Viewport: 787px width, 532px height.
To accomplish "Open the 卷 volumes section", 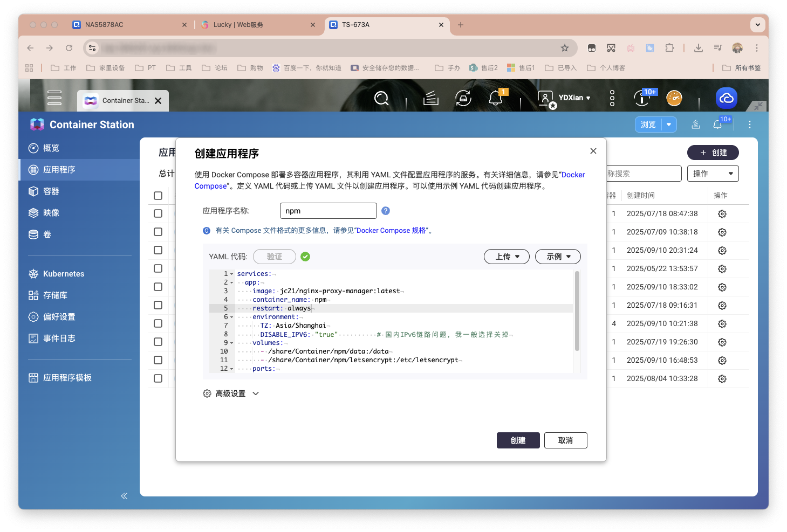I will click(x=46, y=234).
